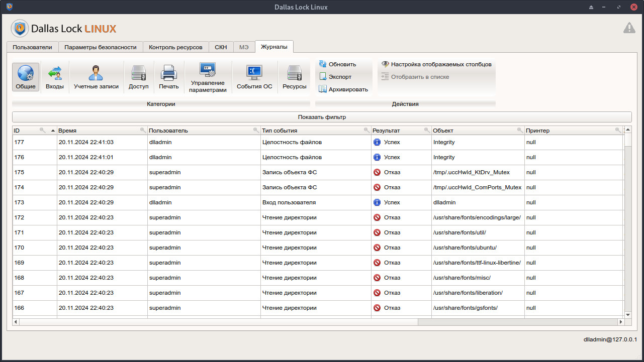The width and height of the screenshot is (644, 362).
Task: Toggle the Показать фильтр panel
Action: tap(321, 116)
